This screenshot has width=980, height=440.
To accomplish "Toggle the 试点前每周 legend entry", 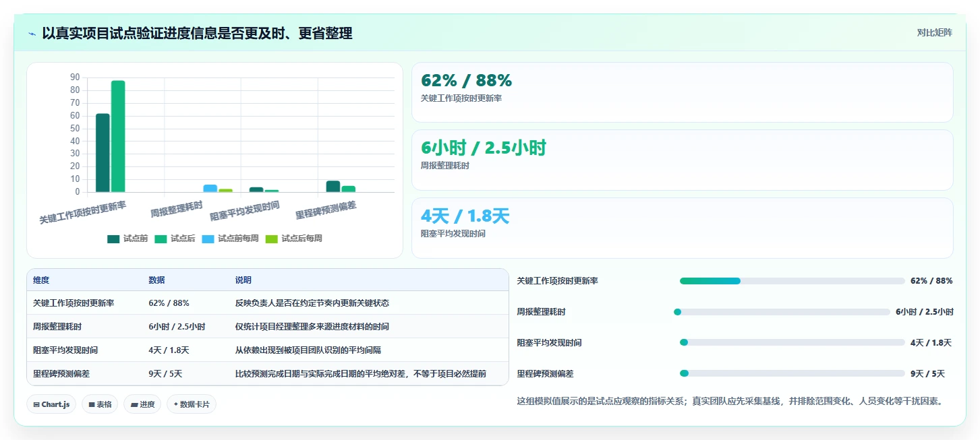I will click(x=230, y=239).
